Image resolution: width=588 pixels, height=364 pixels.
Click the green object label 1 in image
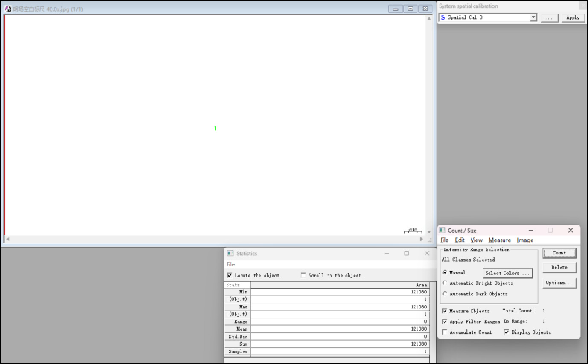(x=215, y=128)
